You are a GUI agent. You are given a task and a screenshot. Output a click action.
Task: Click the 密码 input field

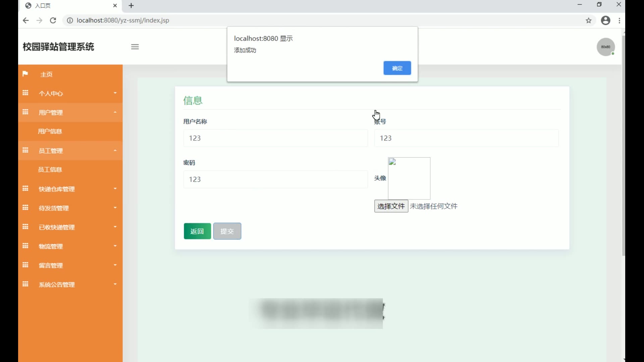pos(275,179)
